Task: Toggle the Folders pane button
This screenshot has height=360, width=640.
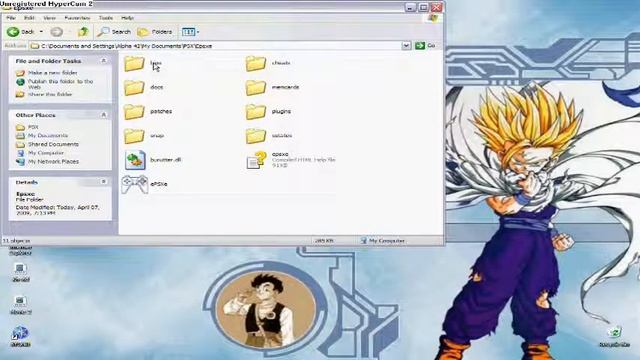Action: click(x=155, y=31)
